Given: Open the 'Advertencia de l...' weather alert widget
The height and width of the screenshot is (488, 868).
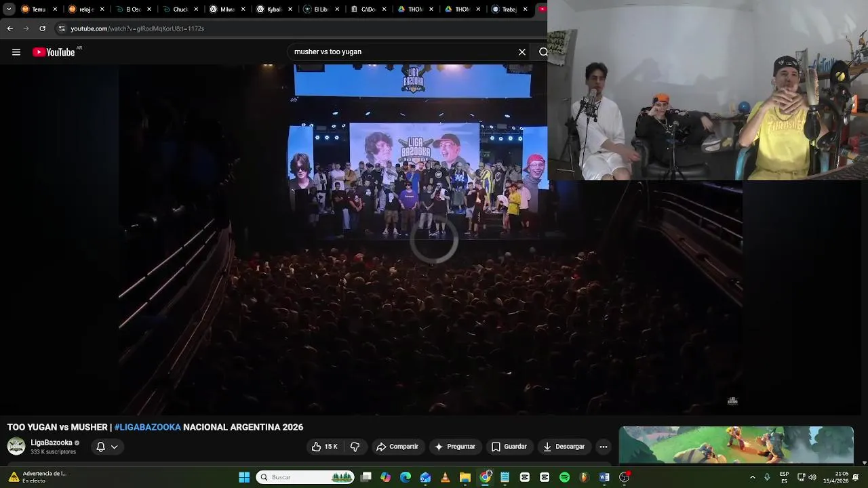Looking at the screenshot, I should [37, 477].
